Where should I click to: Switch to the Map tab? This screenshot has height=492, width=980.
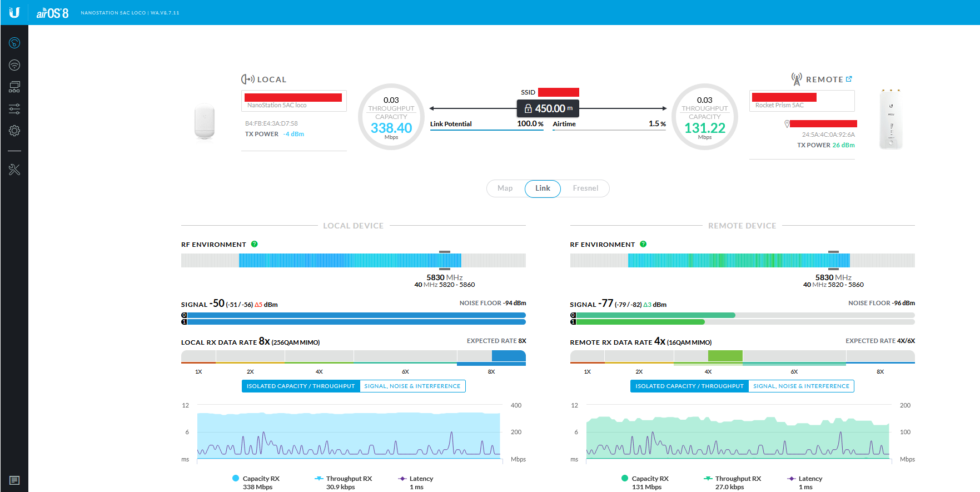[x=505, y=188]
